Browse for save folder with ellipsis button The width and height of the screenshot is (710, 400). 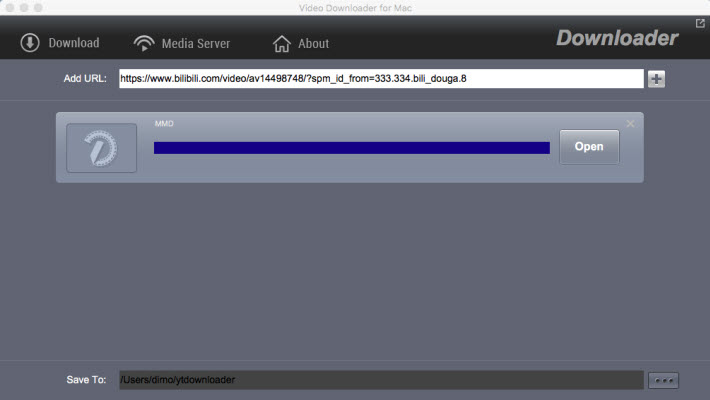[x=663, y=380]
